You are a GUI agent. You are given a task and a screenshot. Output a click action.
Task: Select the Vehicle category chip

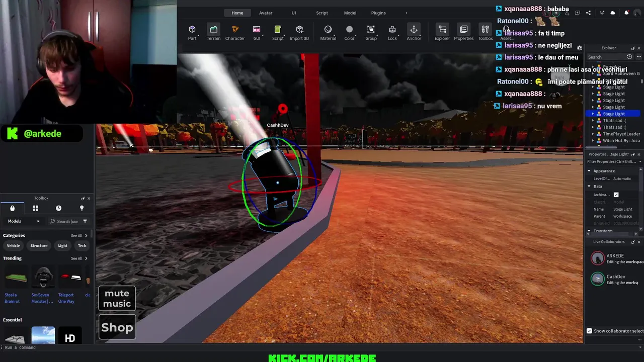14,246
